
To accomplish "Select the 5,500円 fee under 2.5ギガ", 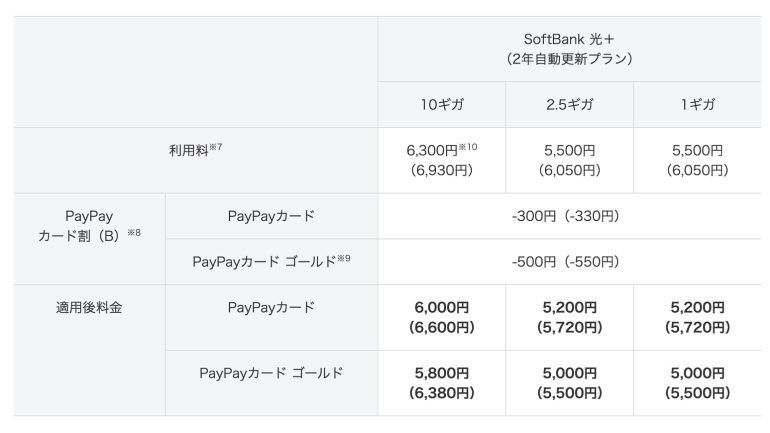I will coord(569,160).
